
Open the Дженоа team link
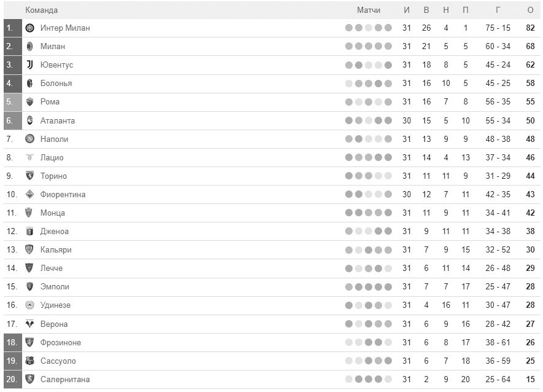point(55,231)
